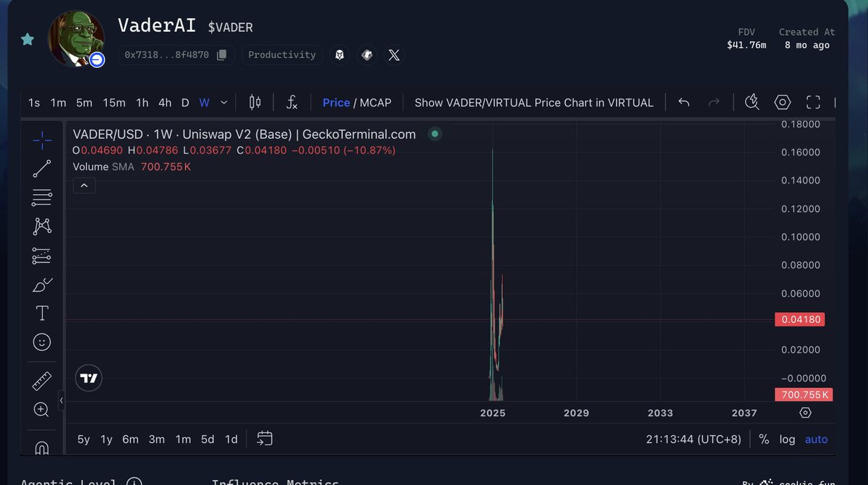Click the undo arrow in chart toolbar
This screenshot has width=868, height=485.
pos(684,103)
